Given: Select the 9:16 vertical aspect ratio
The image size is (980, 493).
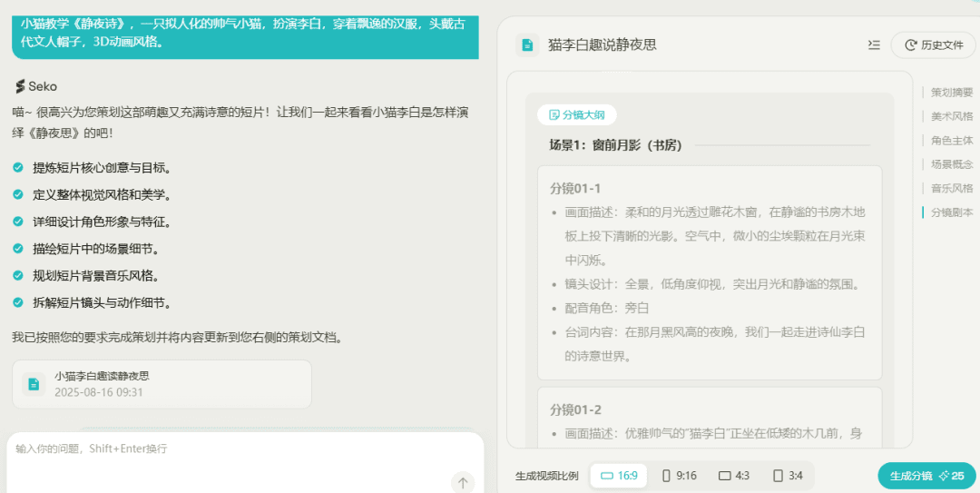Looking at the screenshot, I should 679,476.
